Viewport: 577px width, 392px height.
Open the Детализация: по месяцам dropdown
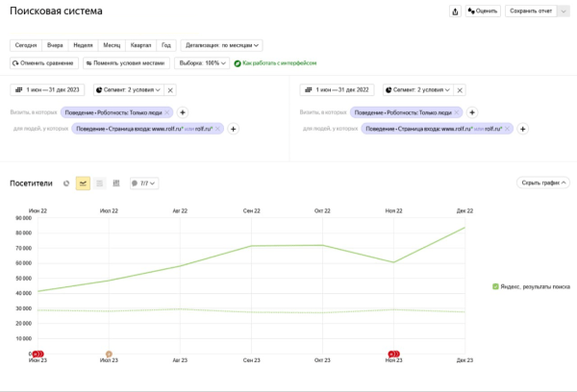pos(221,45)
